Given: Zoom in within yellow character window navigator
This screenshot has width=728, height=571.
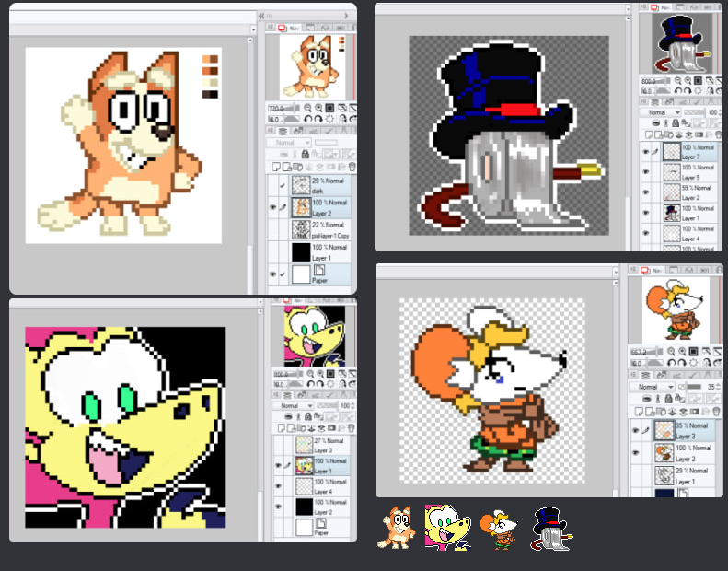Looking at the screenshot, I should tap(321, 374).
